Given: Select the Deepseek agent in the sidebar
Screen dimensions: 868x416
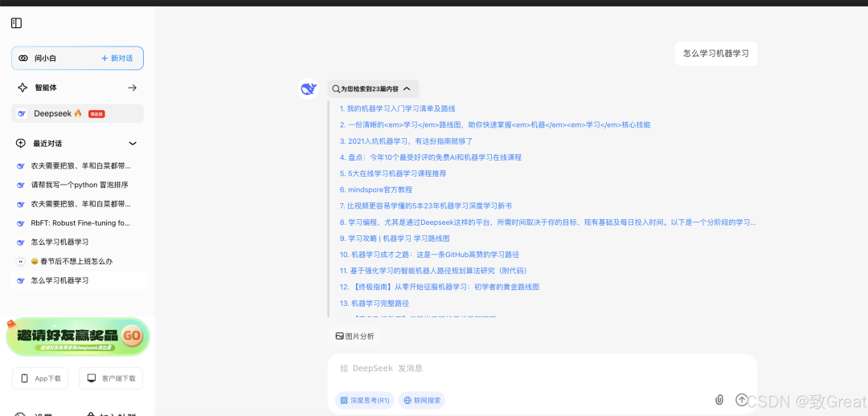Looking at the screenshot, I should 77,113.
